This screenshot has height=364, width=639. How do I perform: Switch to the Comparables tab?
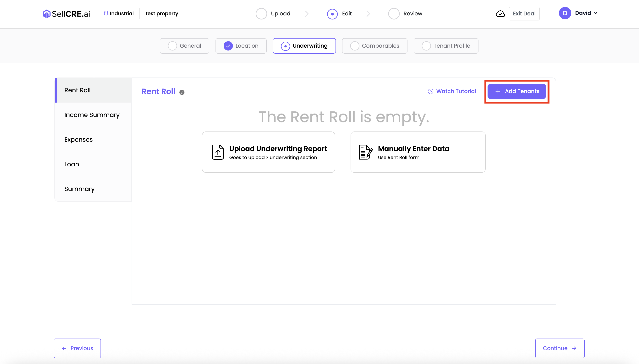coord(374,46)
